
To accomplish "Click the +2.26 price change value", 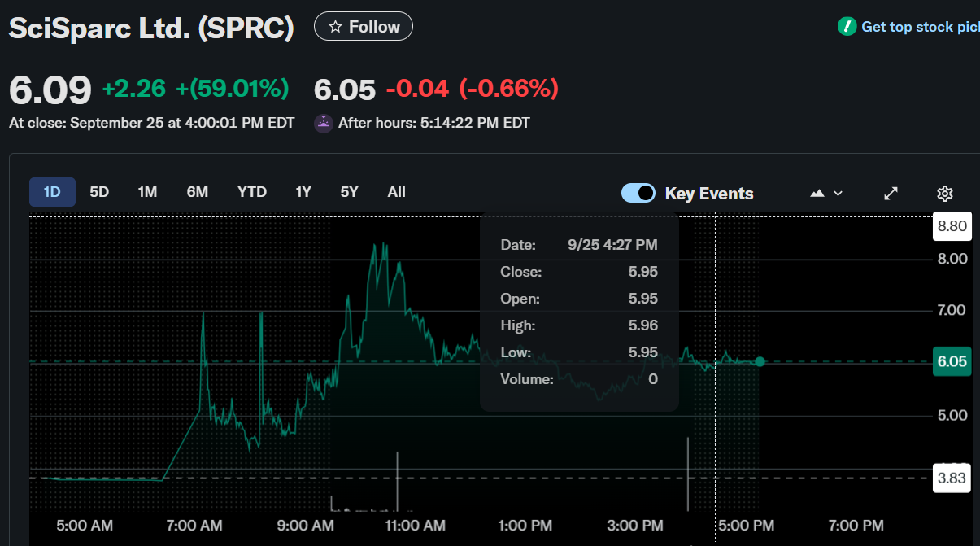I will pyautogui.click(x=134, y=89).
